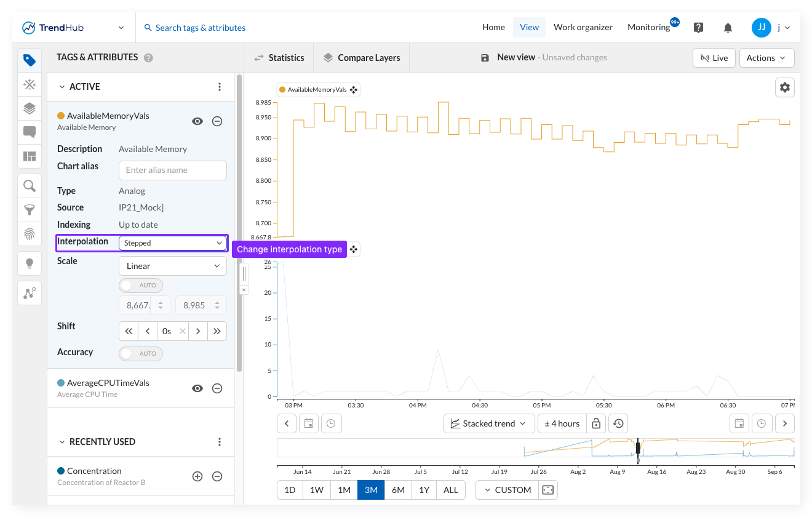Open the lightbulb insights sidebar icon
Screen dimensions: 812x517
[29, 263]
